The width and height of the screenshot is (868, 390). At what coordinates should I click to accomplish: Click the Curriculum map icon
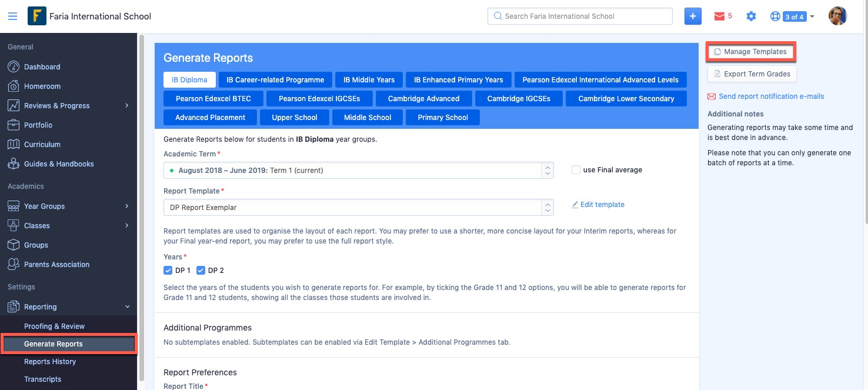[14, 144]
